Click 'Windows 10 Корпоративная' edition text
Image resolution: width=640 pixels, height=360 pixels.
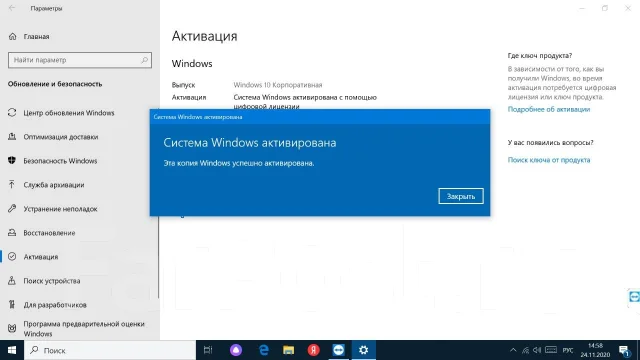[278, 85]
